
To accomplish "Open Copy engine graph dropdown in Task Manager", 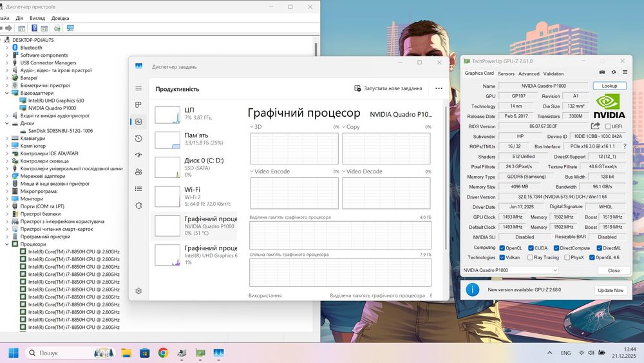I will [x=344, y=126].
